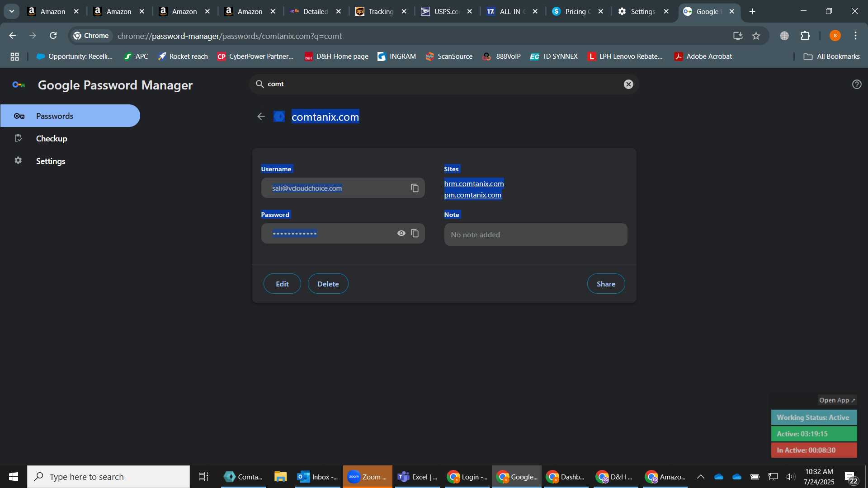Open Outlook Inbox from taskbar

[317, 477]
